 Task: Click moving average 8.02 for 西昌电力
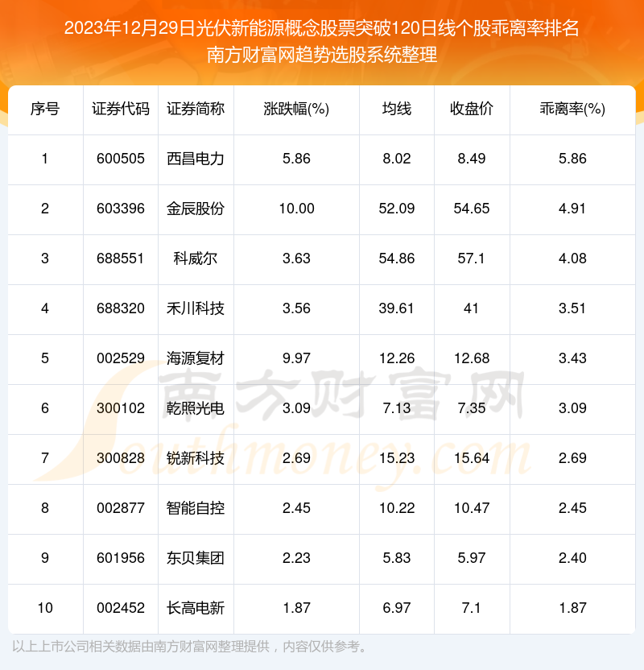397,159
